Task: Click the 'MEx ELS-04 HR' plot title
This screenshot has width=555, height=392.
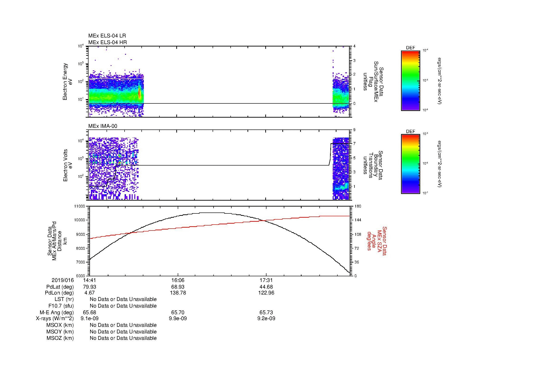Action: pos(107,42)
